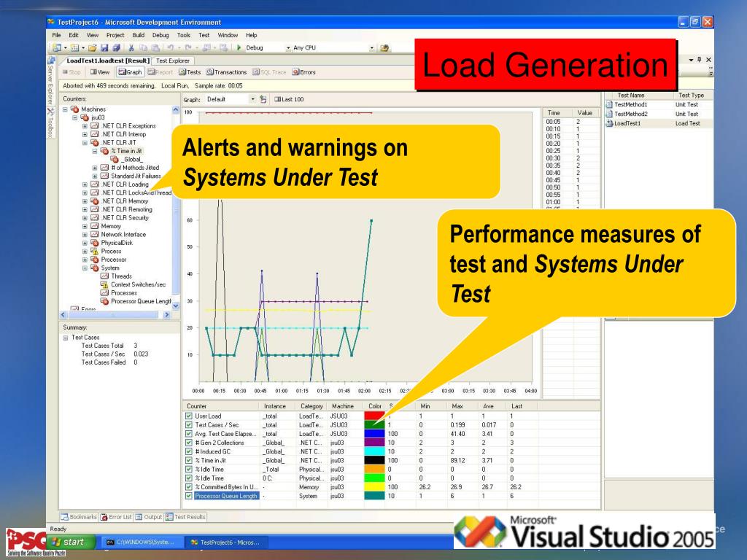The image size is (747, 560).
Task: Toggle % Committed Bytes In Use checkbox
Action: tap(189, 487)
